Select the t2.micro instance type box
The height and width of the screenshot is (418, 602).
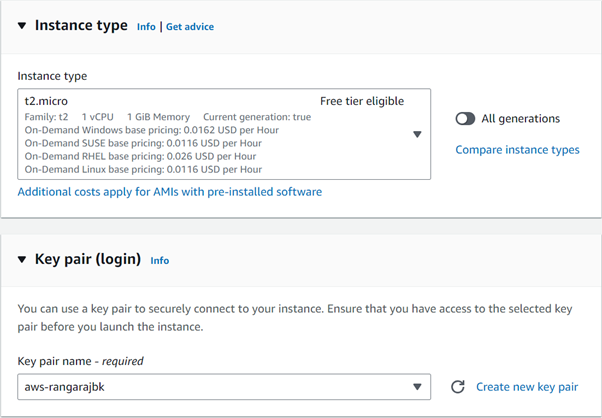tap(224, 134)
